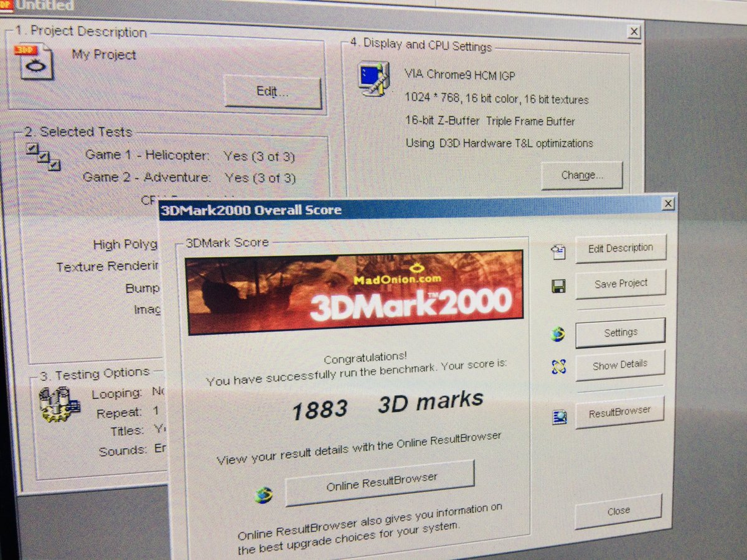Screen dimensions: 747x560
Task: Click the 'Untitled' window title
Action: (44, 6)
